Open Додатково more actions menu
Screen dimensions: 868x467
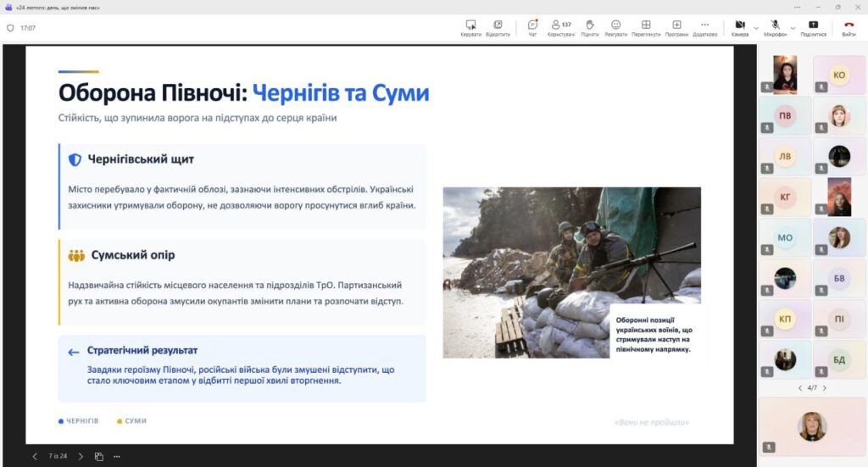tap(704, 27)
